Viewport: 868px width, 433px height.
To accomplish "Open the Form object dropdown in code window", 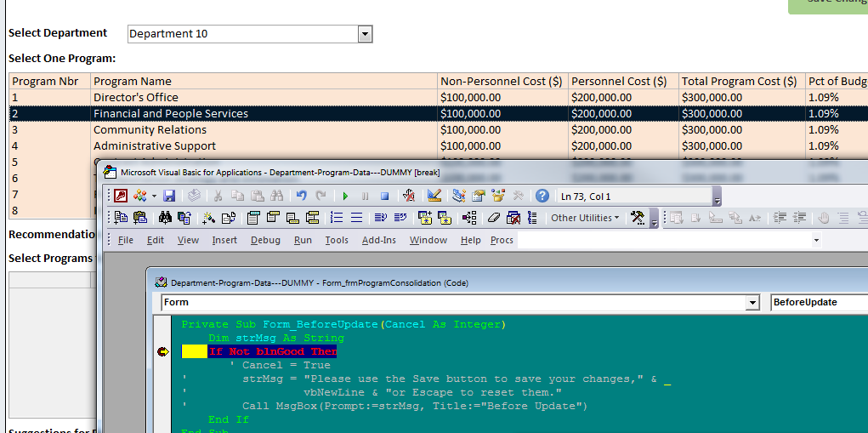I will point(752,303).
